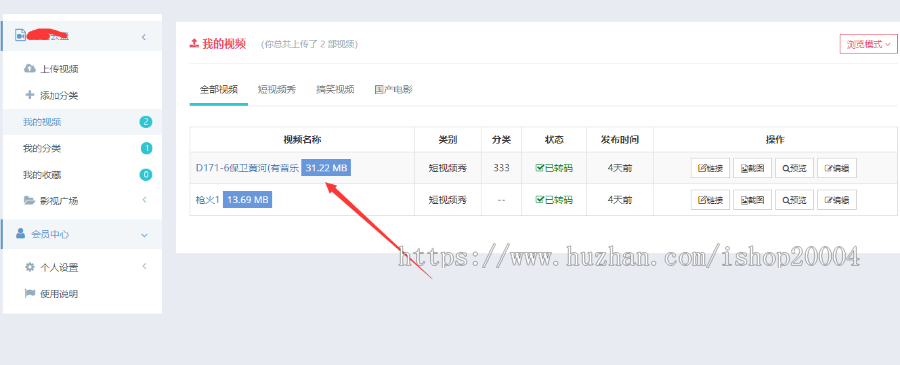Collapse the 会员中心 section chevron

pos(144,235)
